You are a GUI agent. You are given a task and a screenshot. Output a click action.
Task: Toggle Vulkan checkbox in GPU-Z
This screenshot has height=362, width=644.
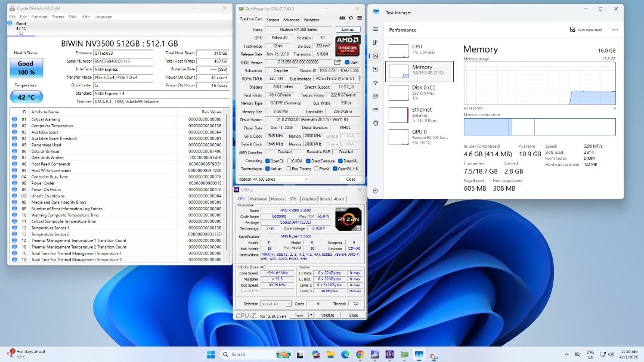point(267,169)
